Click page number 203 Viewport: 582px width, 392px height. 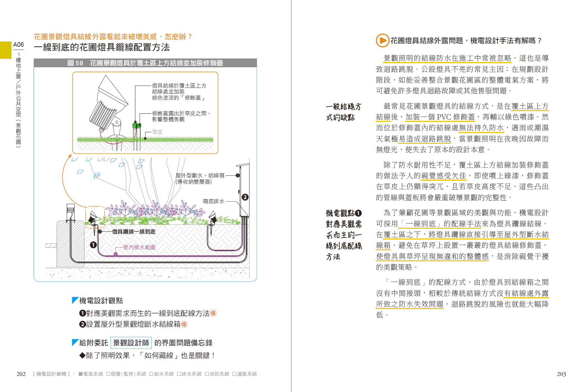(x=561, y=374)
